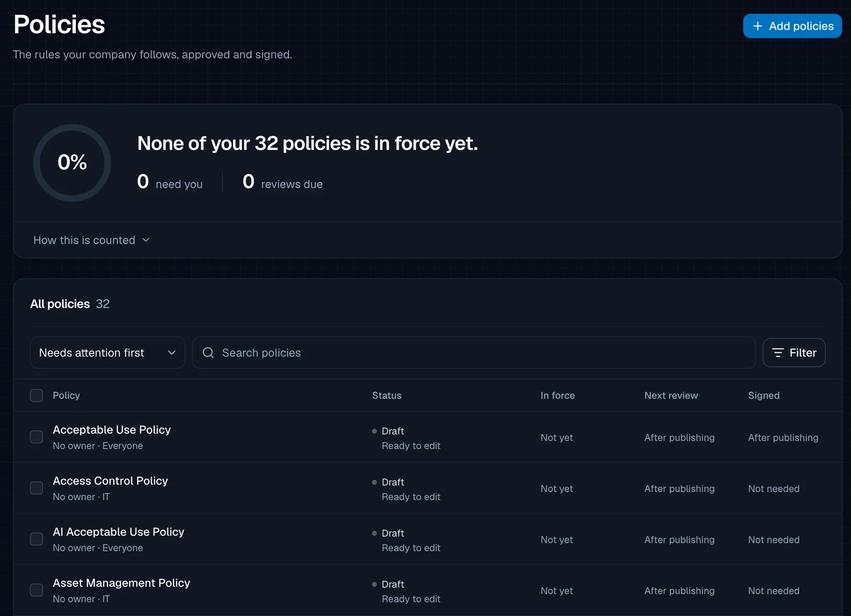
Task: Open the Filter button
Action: (794, 353)
